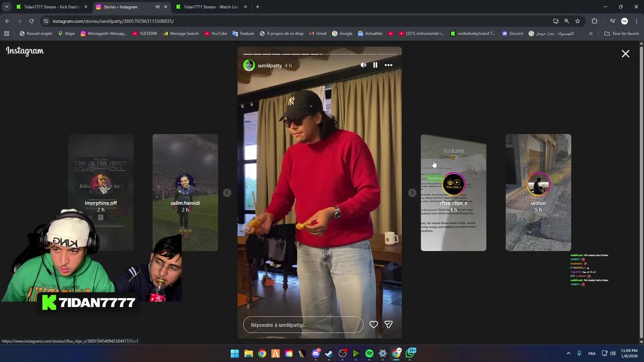Viewport: 644px width, 362px height.
Task: View site information icon in address bar
Action: (x=46, y=21)
